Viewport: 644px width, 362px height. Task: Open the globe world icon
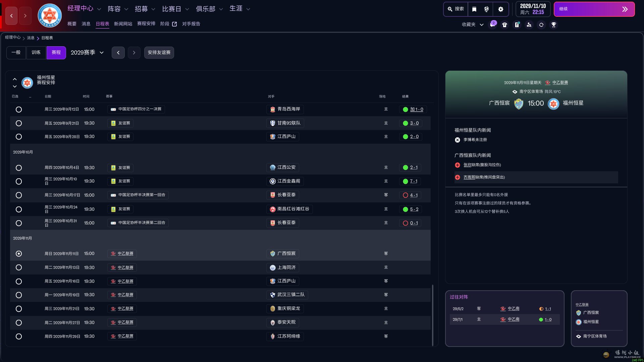486,9
